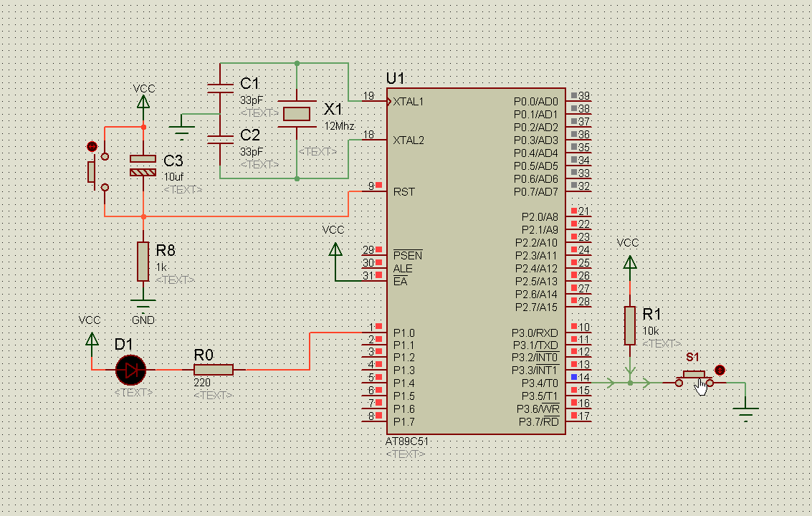Click the RST pin label
This screenshot has width=812, height=516.
coord(404,191)
